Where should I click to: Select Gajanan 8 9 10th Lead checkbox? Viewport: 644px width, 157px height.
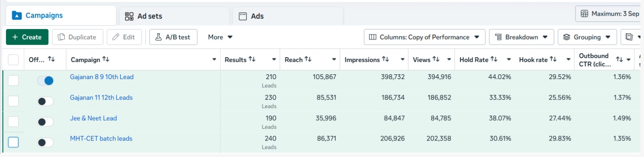tap(13, 80)
